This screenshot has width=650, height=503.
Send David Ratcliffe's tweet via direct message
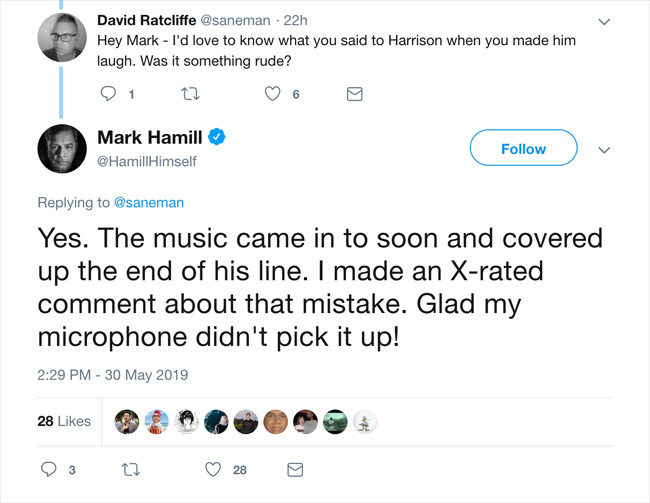tap(354, 94)
